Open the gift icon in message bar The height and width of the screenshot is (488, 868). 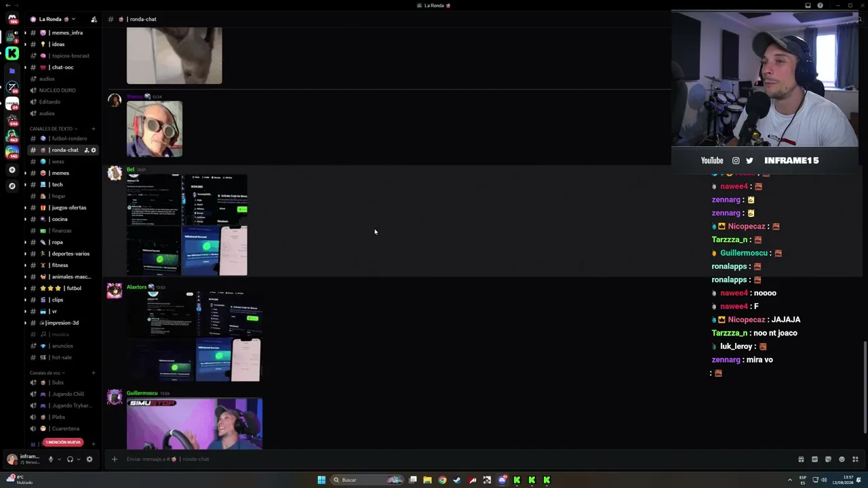pos(801,459)
